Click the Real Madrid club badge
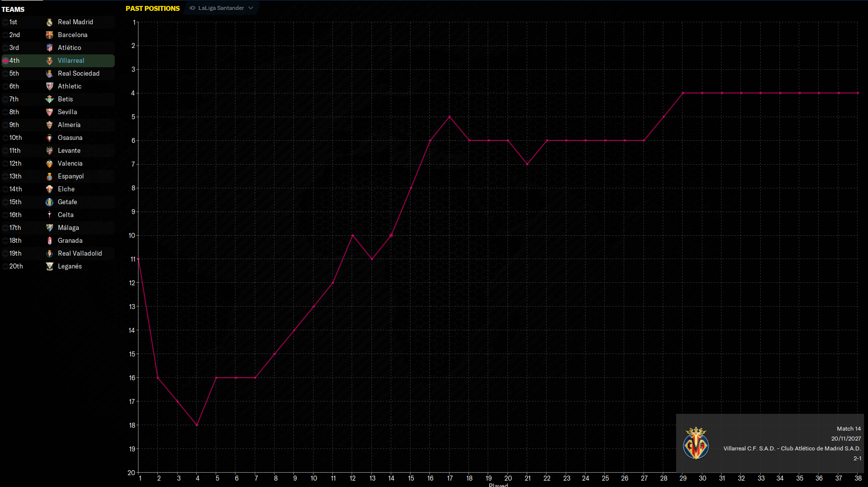 [x=49, y=22]
